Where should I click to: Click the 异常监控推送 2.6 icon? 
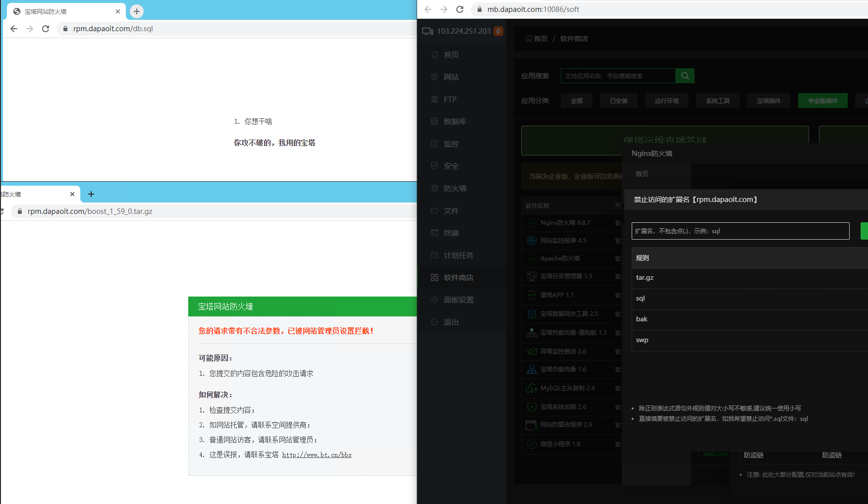point(532,352)
